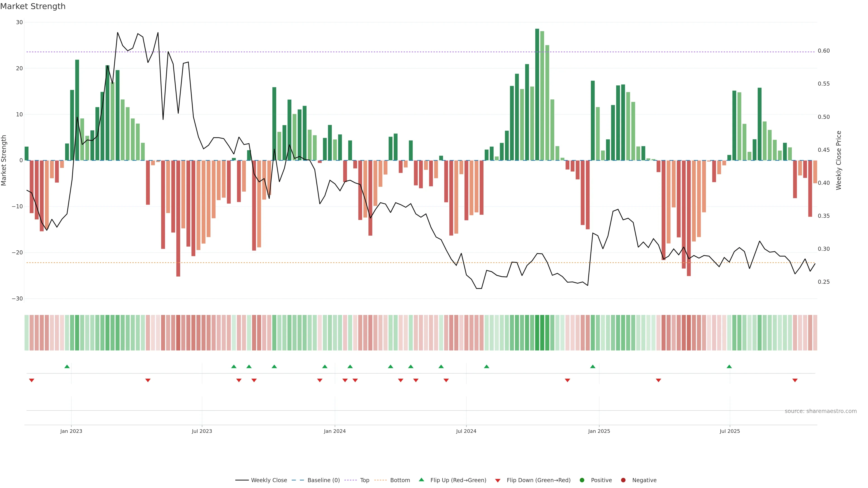Click green Flip Up triangle legend icon
868x488 pixels.
pos(421,480)
